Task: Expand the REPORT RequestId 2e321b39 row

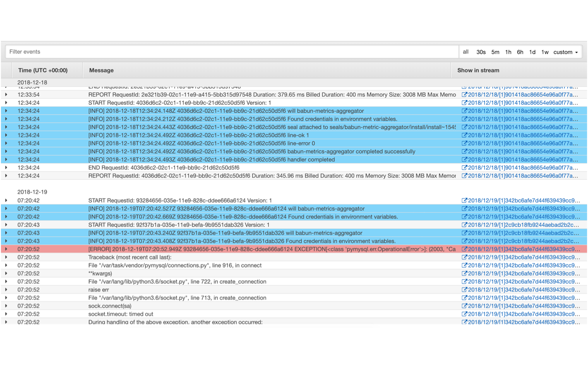Action: pyautogui.click(x=6, y=95)
